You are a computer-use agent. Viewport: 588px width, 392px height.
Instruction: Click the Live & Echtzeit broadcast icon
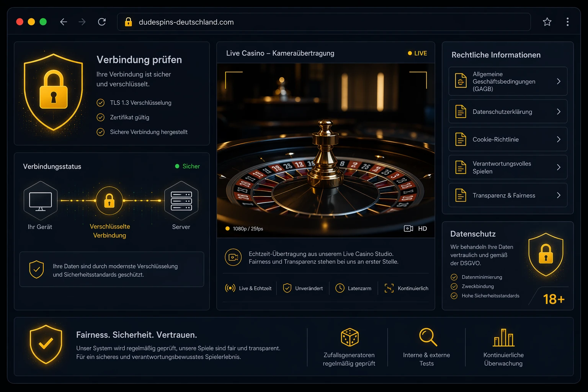pyautogui.click(x=230, y=288)
